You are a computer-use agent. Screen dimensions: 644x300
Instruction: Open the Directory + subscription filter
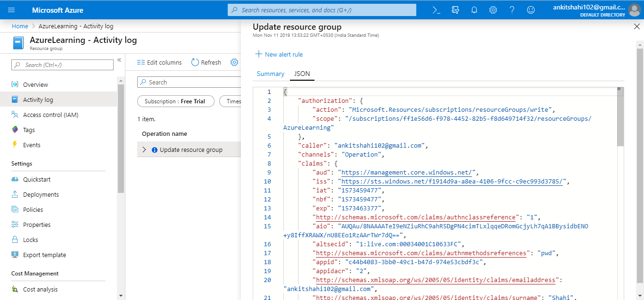click(455, 9)
